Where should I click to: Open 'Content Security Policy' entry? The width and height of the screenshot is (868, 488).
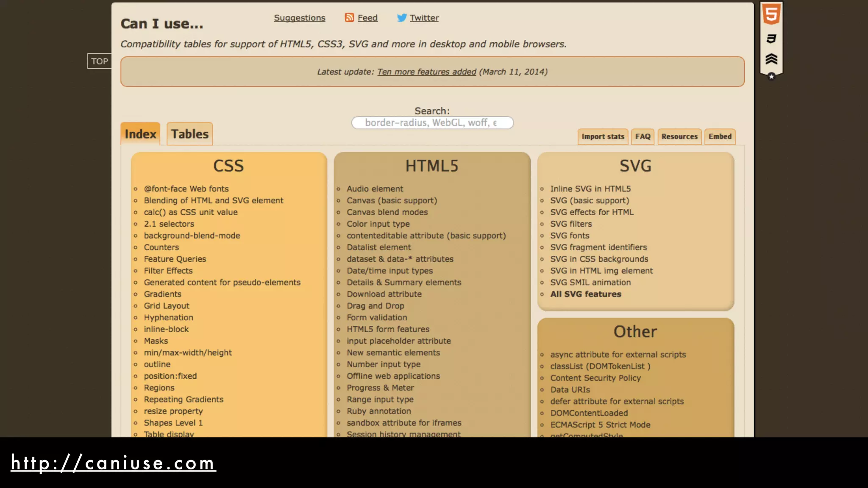tap(595, 378)
